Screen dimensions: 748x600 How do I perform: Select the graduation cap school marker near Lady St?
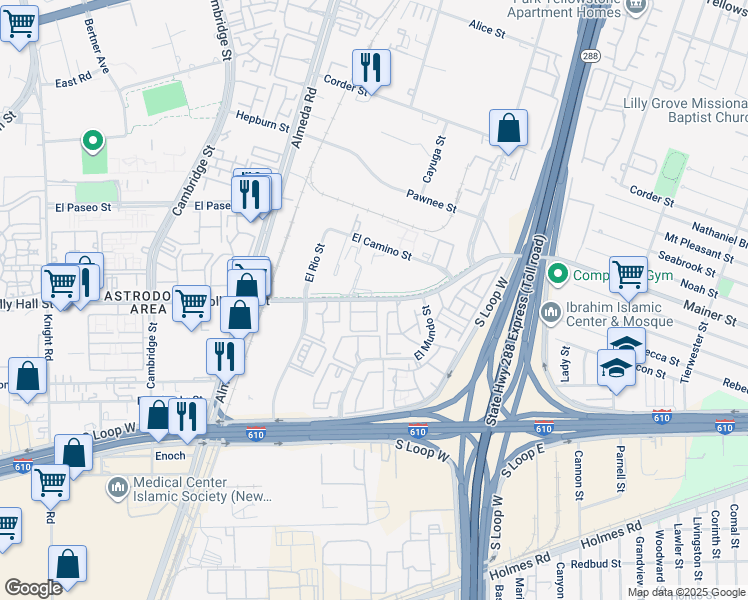616,368
